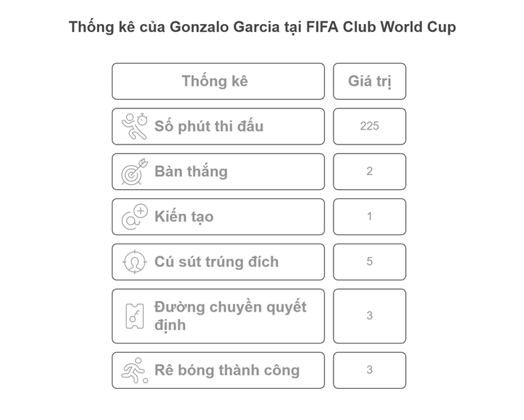Click the crosshair shots on target icon
Image resolution: width=524 pixels, height=420 pixels.
135,262
